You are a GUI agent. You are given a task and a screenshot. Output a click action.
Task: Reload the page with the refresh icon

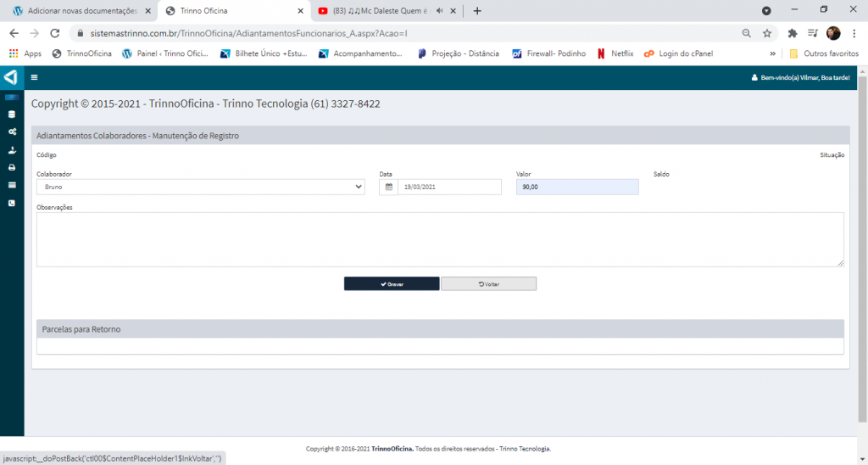coord(55,33)
